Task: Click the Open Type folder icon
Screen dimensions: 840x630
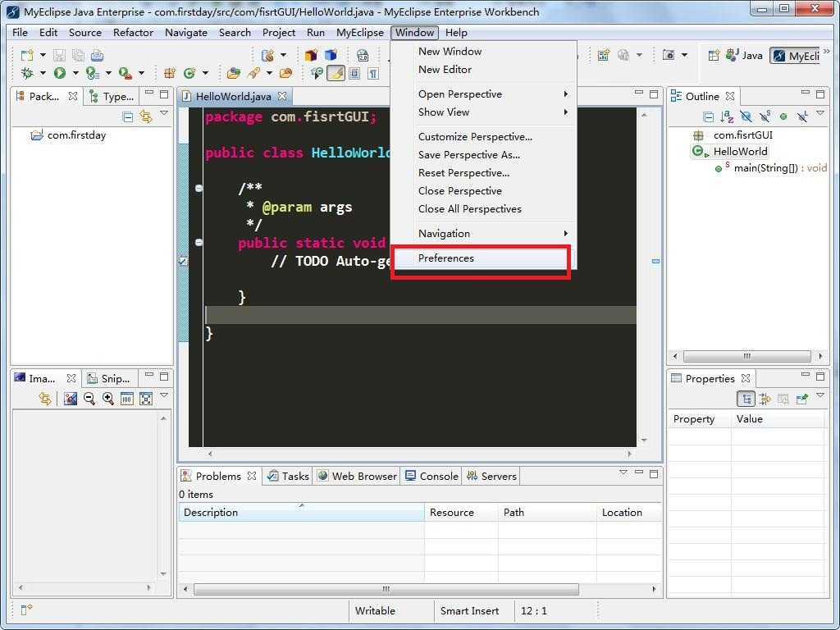Action: (233, 73)
